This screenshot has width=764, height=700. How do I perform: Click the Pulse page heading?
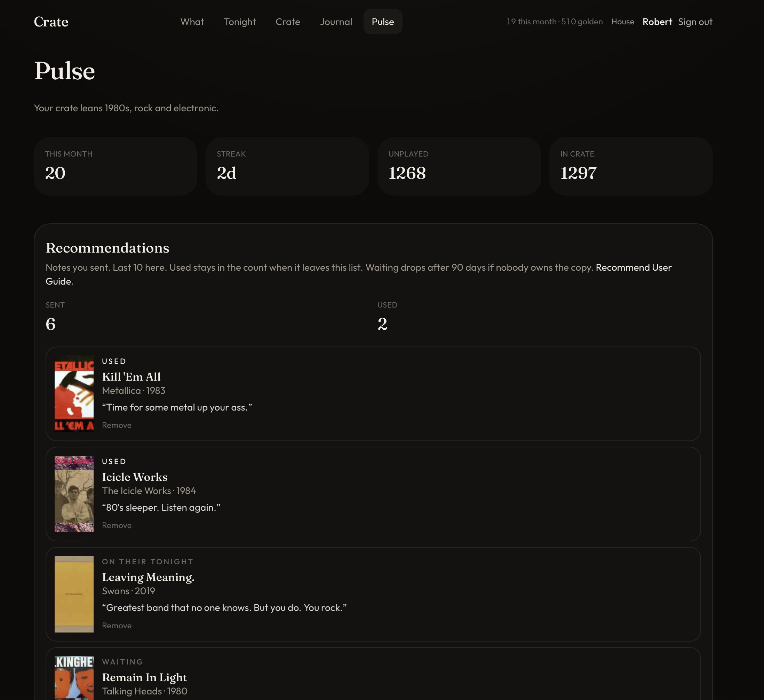point(65,71)
